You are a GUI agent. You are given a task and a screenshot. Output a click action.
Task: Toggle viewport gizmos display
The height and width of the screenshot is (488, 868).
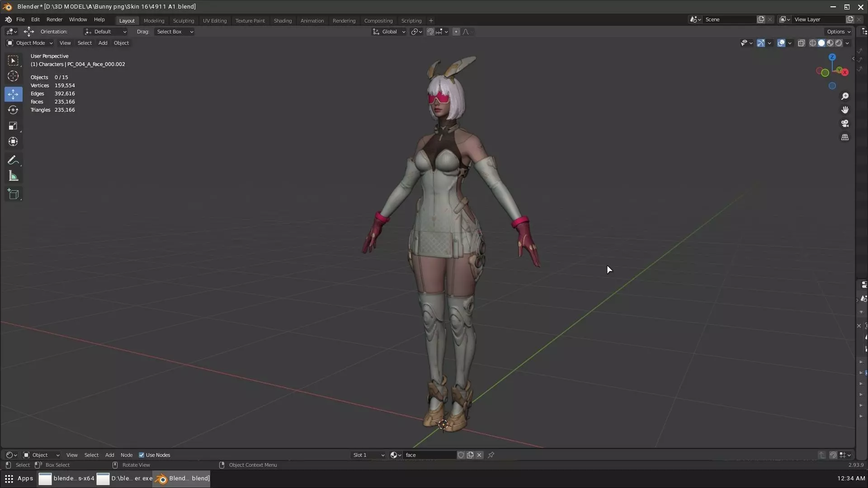point(761,43)
